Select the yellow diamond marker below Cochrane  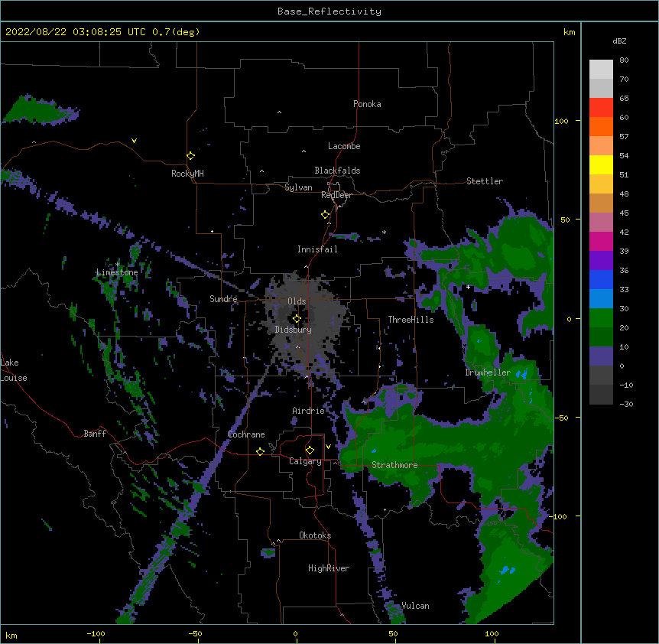(260, 451)
